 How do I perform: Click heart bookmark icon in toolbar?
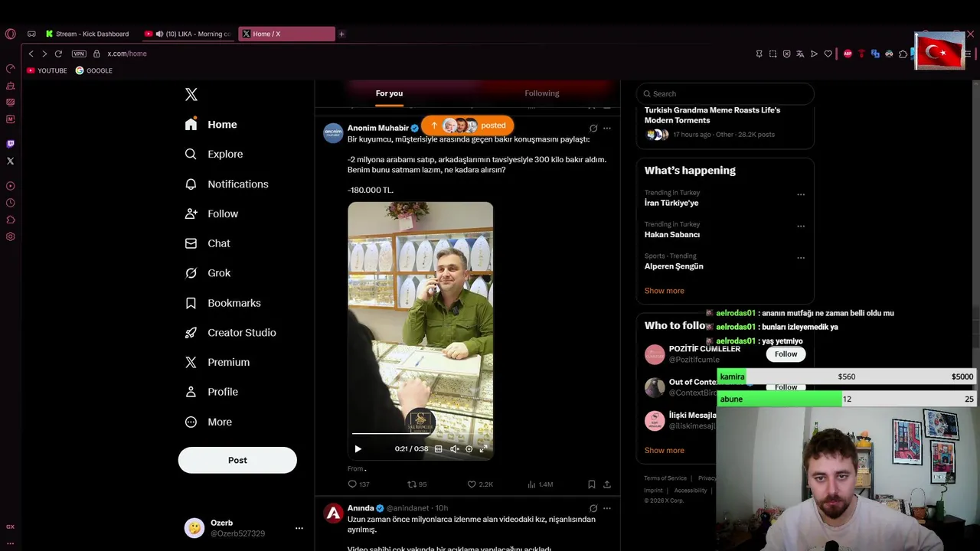pyautogui.click(x=828, y=54)
